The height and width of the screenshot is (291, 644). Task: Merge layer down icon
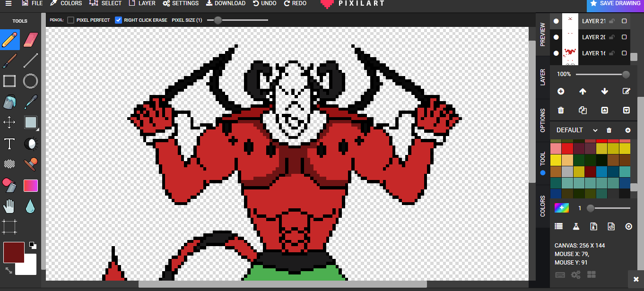627,110
